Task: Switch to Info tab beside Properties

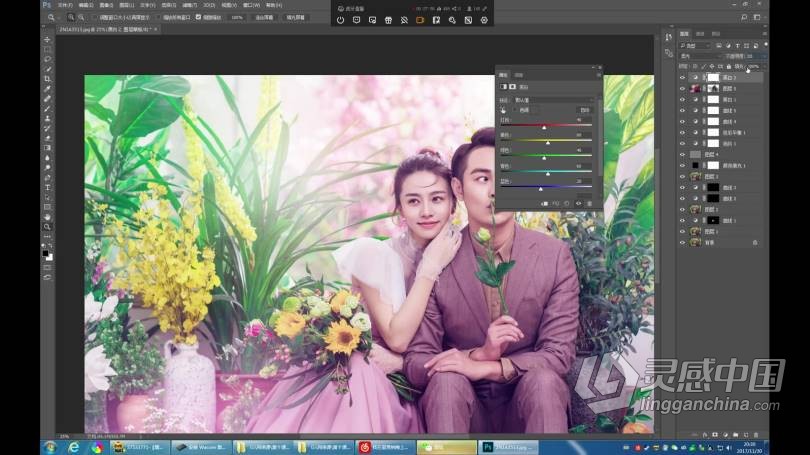Action: (519, 75)
